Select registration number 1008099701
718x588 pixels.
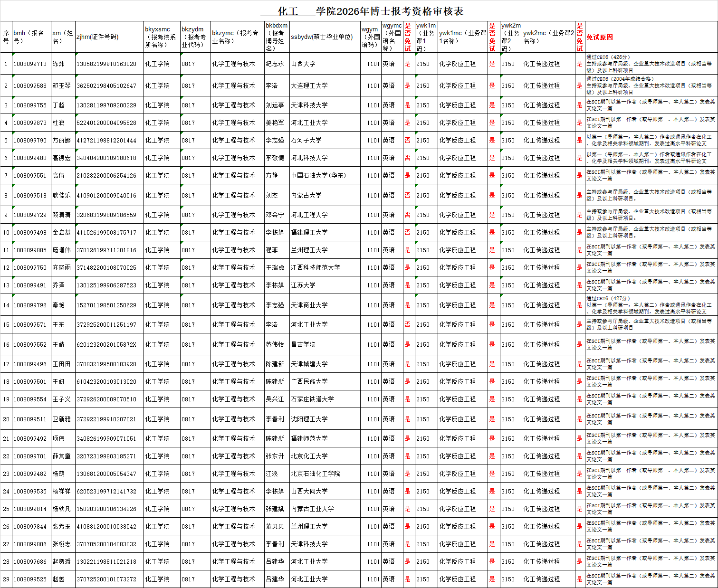tap(30, 456)
